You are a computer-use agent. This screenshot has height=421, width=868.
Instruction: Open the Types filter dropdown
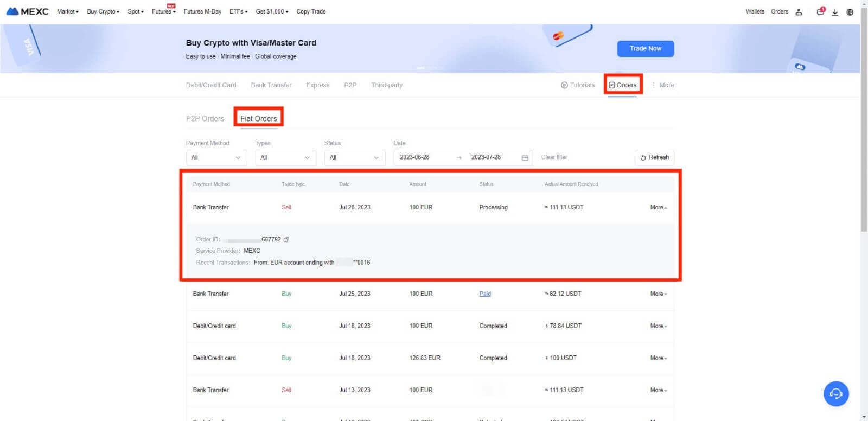pyautogui.click(x=285, y=157)
